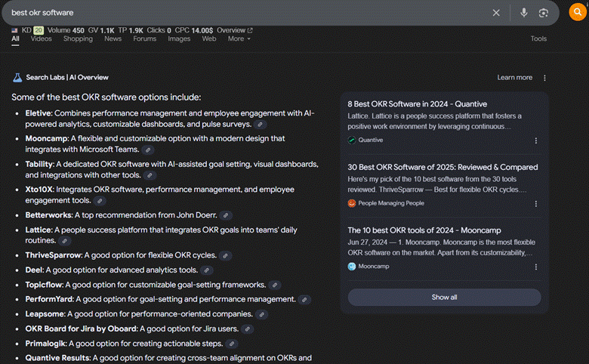
Task: Expand the More search filters dropdown
Action: tap(239, 39)
